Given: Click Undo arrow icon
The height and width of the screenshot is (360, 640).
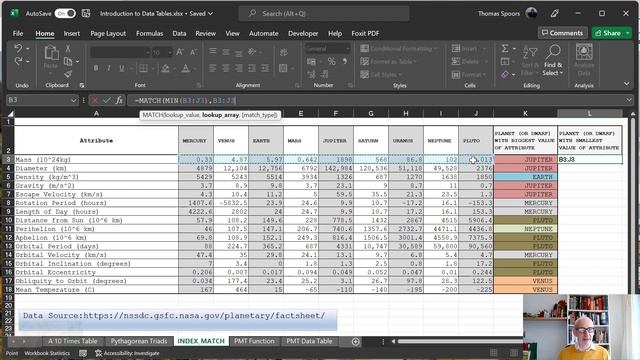Looking at the screenshot, I should 18,49.
